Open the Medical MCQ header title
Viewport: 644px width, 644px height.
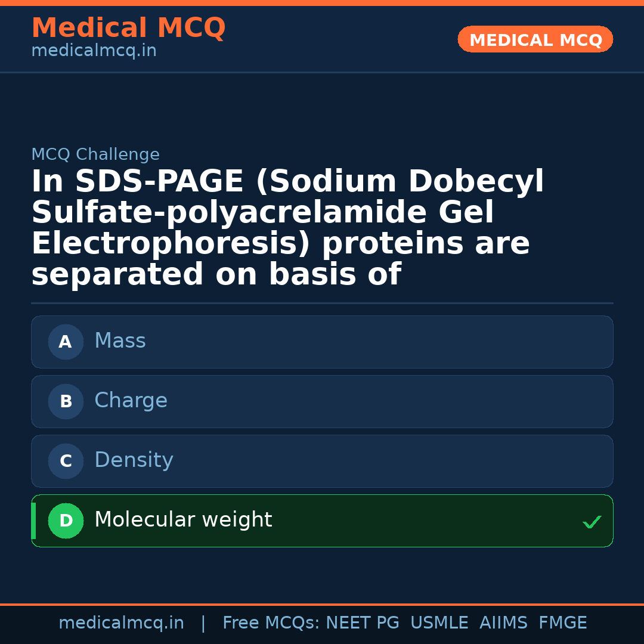(128, 28)
